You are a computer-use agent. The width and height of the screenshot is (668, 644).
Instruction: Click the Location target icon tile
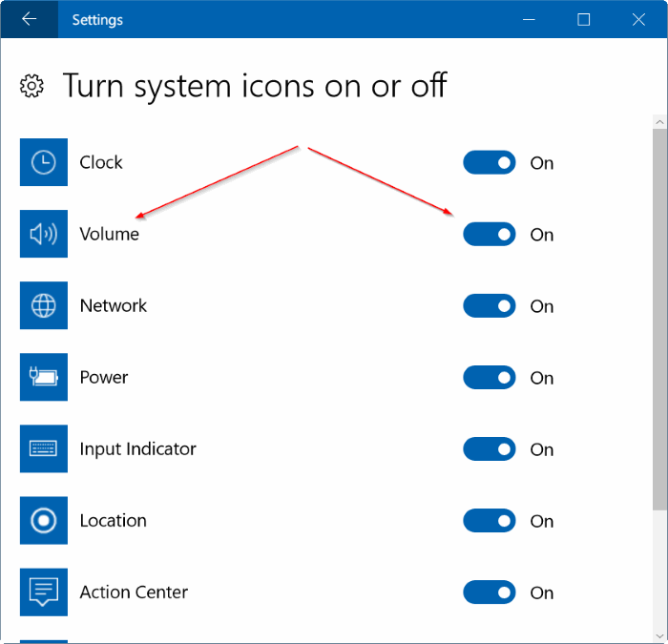click(x=44, y=520)
